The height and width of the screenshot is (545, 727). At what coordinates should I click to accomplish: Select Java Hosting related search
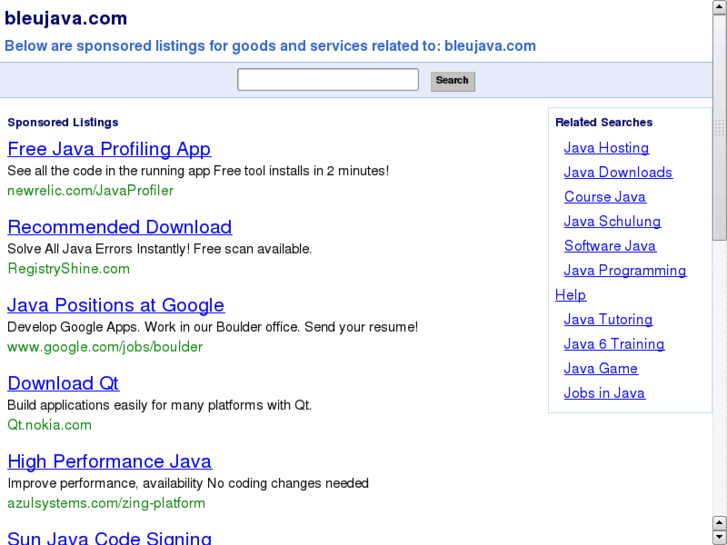click(x=606, y=148)
